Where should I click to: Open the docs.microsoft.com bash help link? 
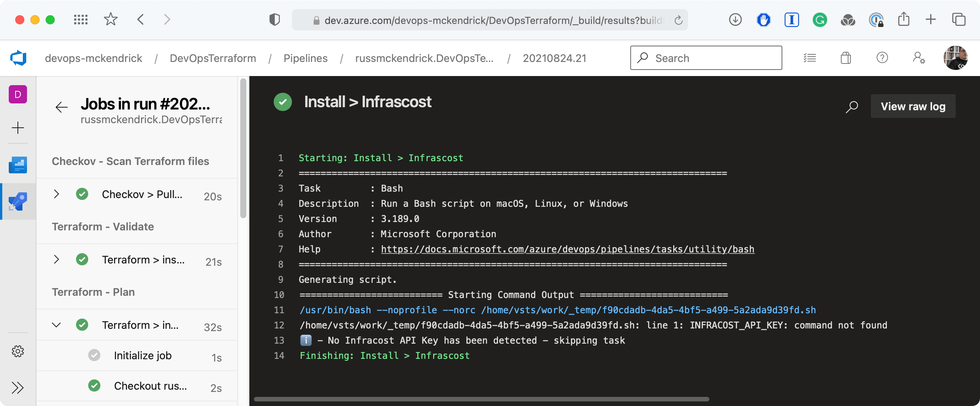[x=567, y=249]
